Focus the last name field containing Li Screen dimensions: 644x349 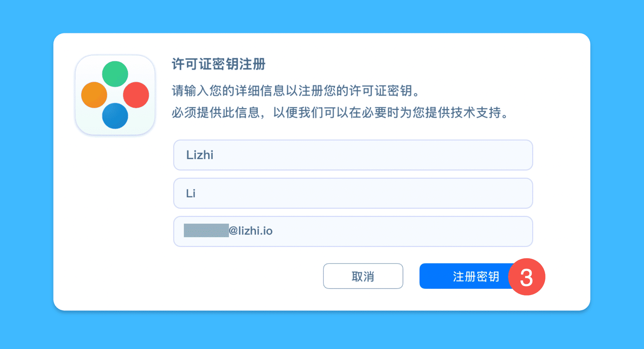click(x=353, y=193)
